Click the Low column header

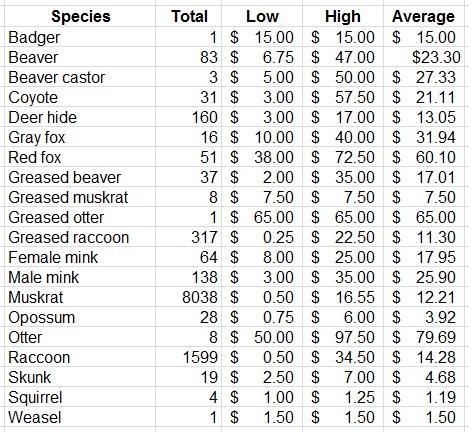[x=262, y=16]
